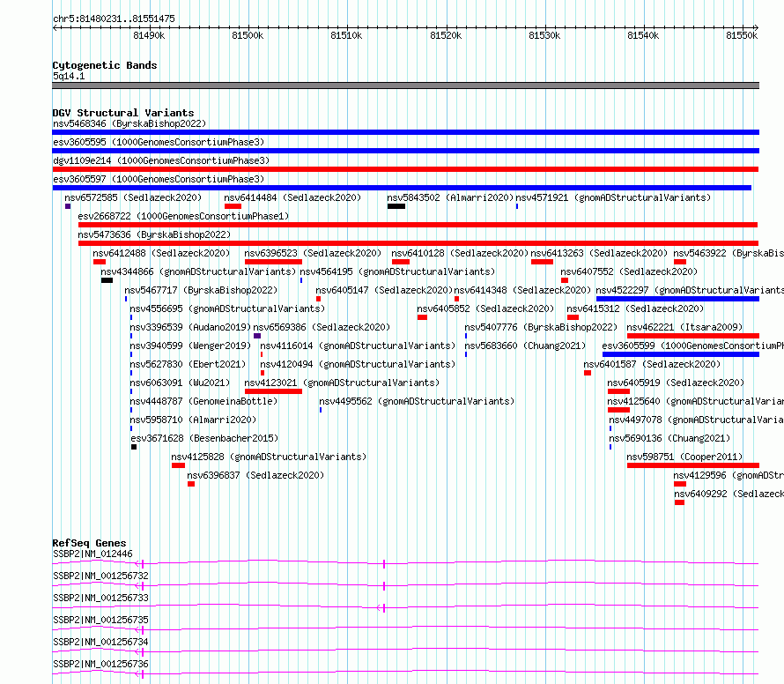Click the red nsv4125828 variant bar
Screen dimensions: 784x684
pyautogui.click(x=179, y=465)
